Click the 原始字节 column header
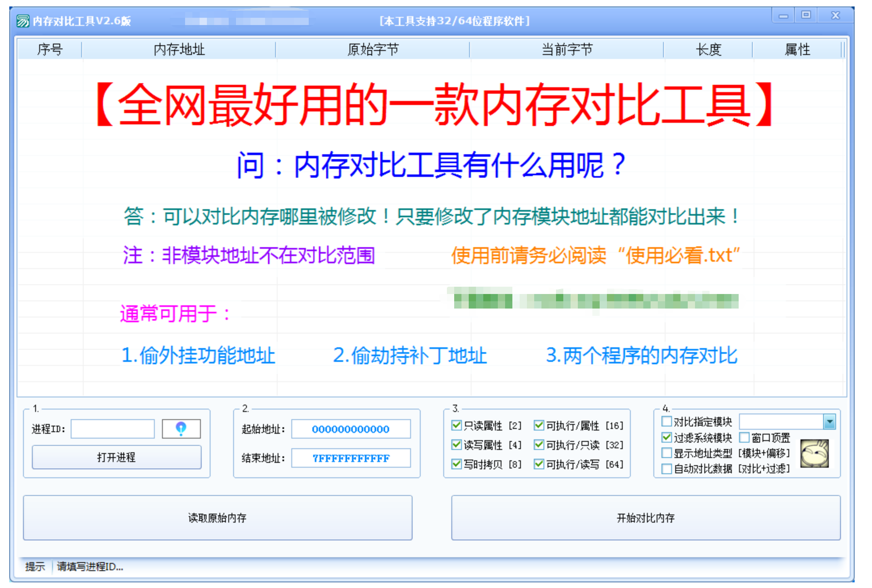 (x=373, y=49)
